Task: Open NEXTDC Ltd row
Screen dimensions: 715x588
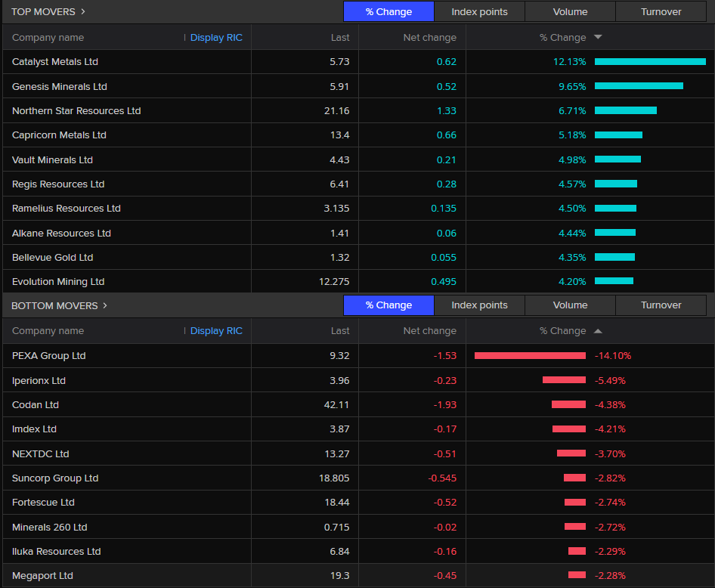Action: [x=358, y=453]
